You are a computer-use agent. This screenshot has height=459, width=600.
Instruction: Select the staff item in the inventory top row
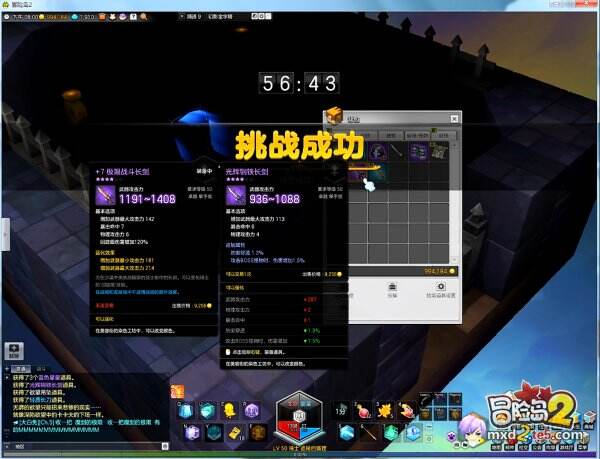click(x=398, y=152)
